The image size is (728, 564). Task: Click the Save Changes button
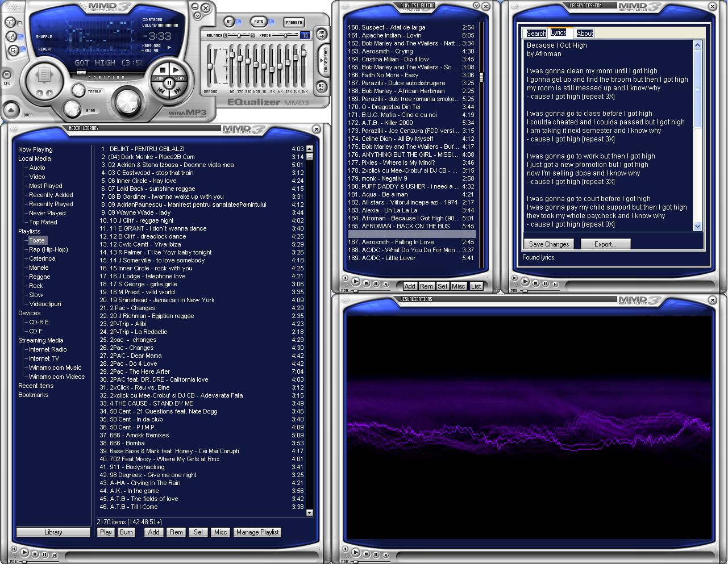point(548,244)
